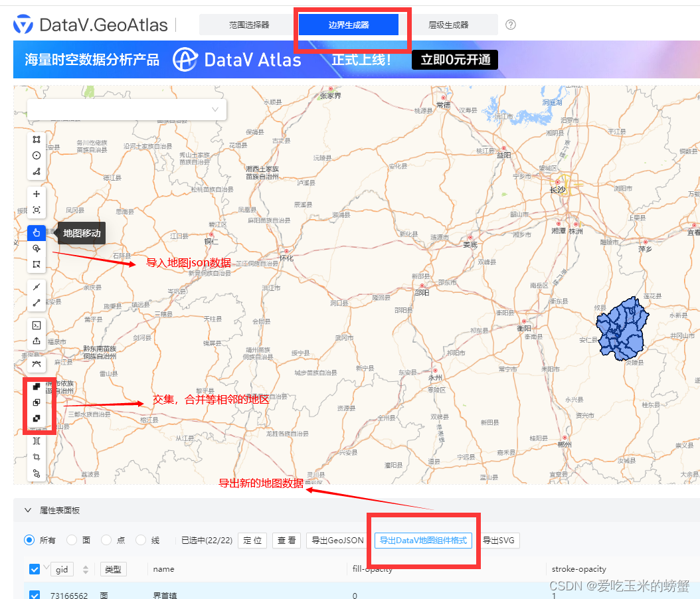Select the draw polygon tool
The image size is (700, 599).
click(37, 171)
